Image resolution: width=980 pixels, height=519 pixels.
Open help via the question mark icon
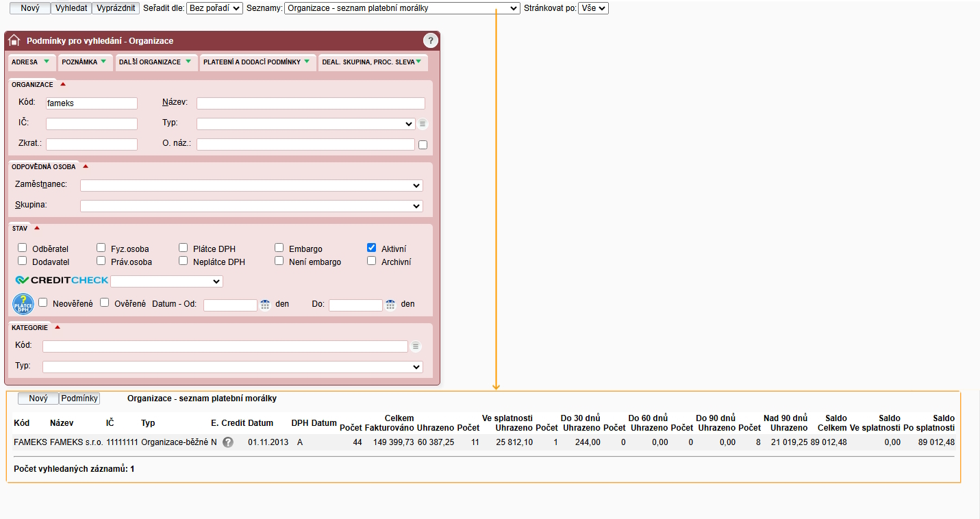tap(430, 40)
